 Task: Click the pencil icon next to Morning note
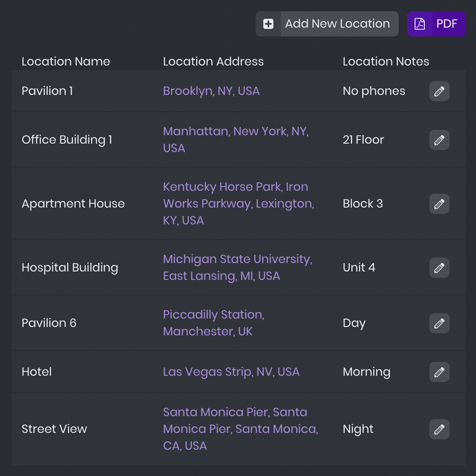click(439, 372)
